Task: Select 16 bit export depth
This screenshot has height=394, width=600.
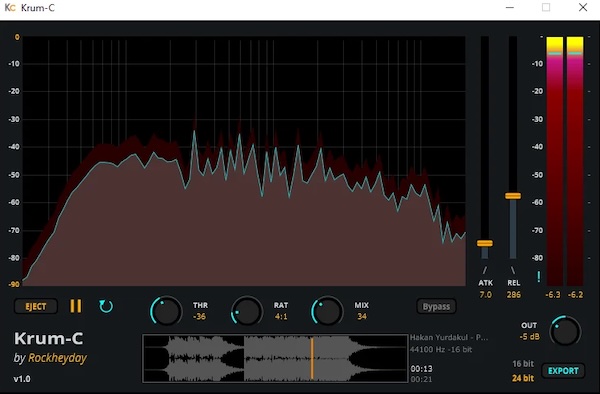Action: tap(523, 363)
